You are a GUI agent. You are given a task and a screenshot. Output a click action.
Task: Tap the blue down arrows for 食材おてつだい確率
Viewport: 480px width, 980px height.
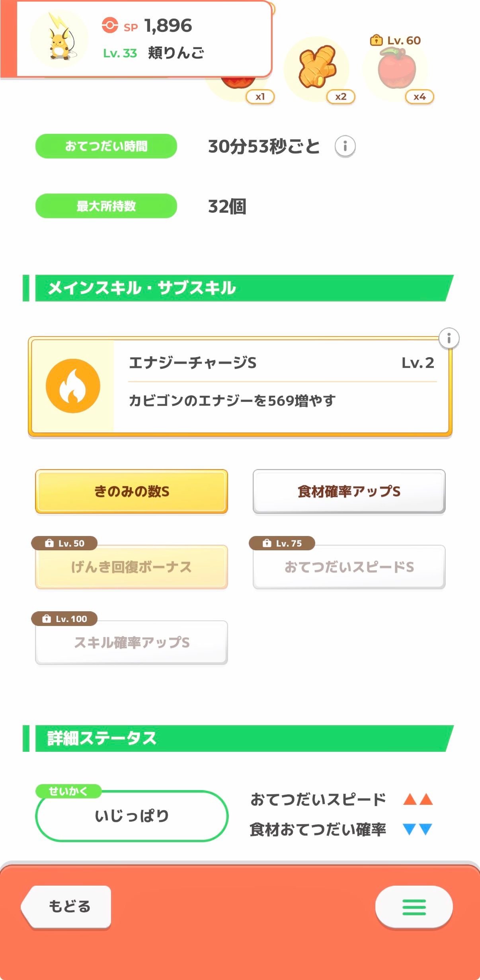418,829
